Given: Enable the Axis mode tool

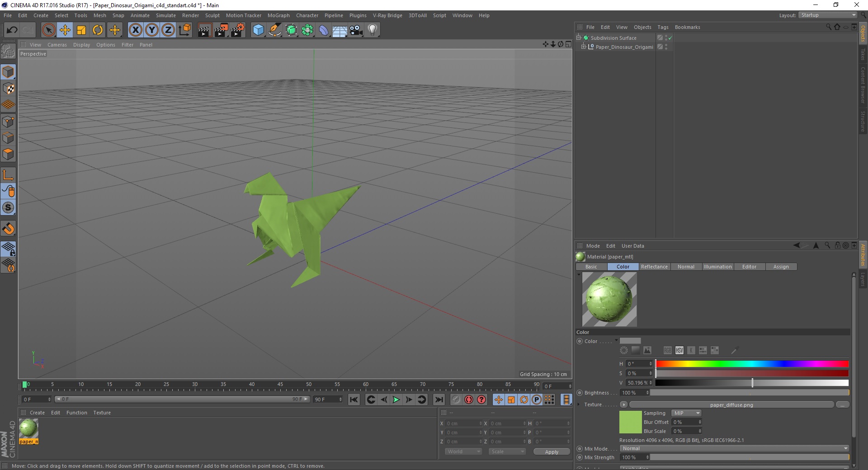Looking at the screenshot, I should [x=8, y=175].
